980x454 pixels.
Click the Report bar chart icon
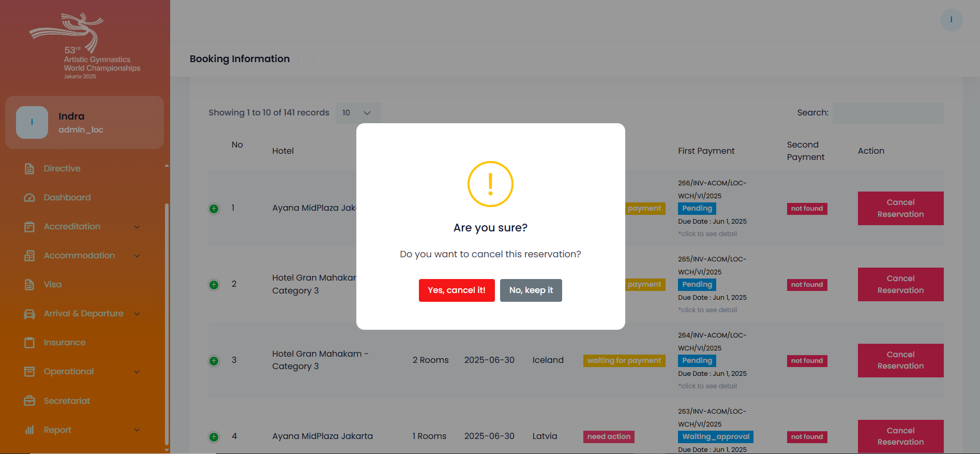[x=29, y=430]
